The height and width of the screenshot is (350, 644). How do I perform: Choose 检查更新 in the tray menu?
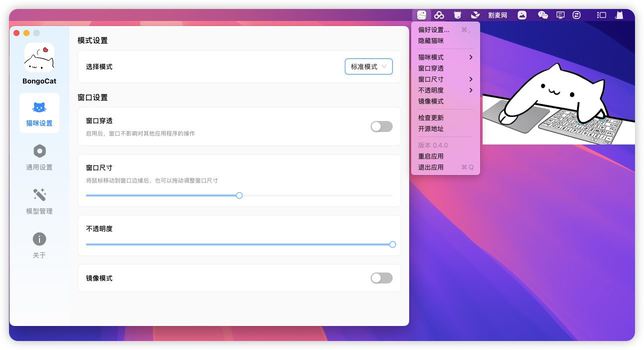pos(446,118)
